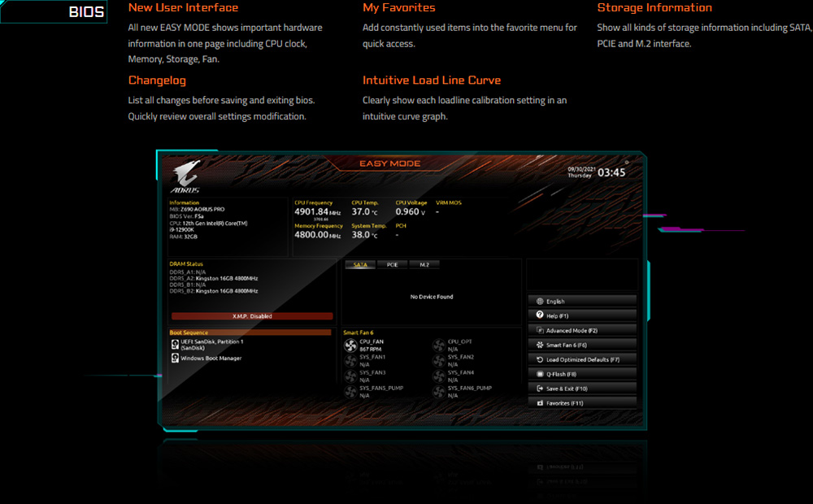Click the Smart Fan 6 section label
Screen dimensions: 813x504
pos(359,332)
